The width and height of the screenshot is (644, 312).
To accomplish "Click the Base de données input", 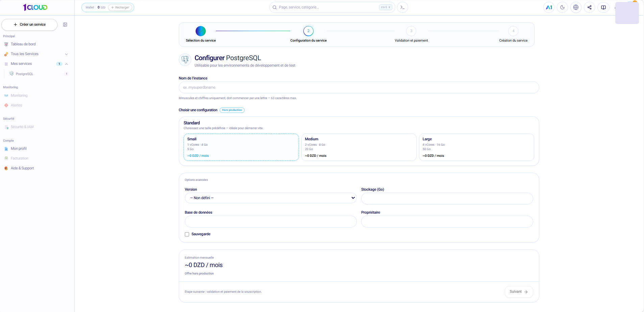I will coord(271,221).
